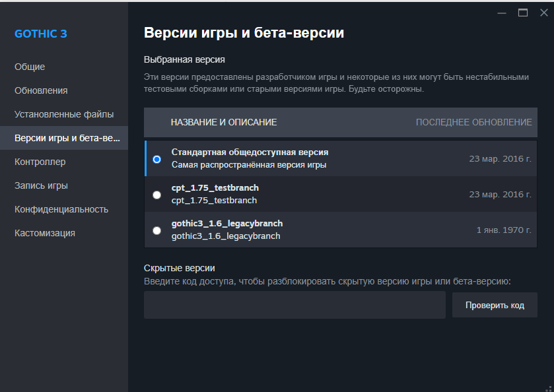Viewport: 554px width, 392px height.
Task: Switch to the Обновления section
Action: [41, 90]
